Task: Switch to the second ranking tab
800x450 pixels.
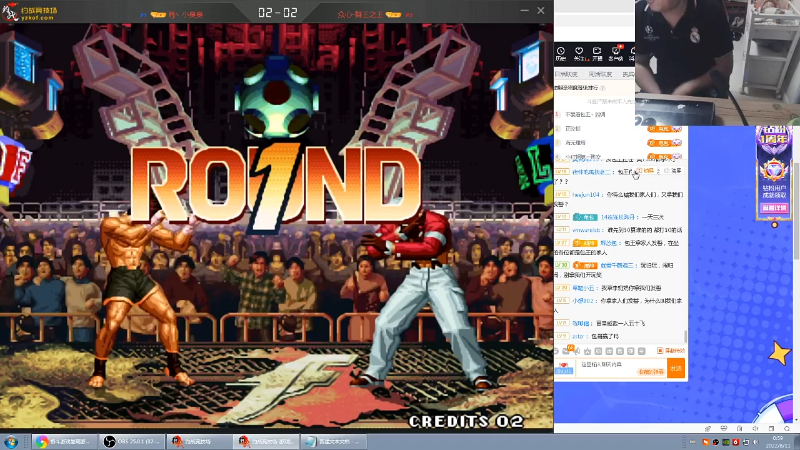Action: coord(600,74)
